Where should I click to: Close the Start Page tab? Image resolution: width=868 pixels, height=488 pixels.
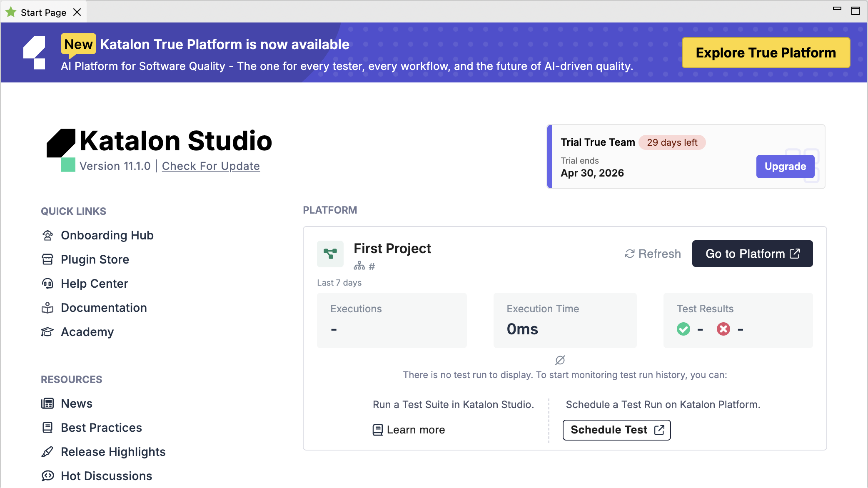77,12
